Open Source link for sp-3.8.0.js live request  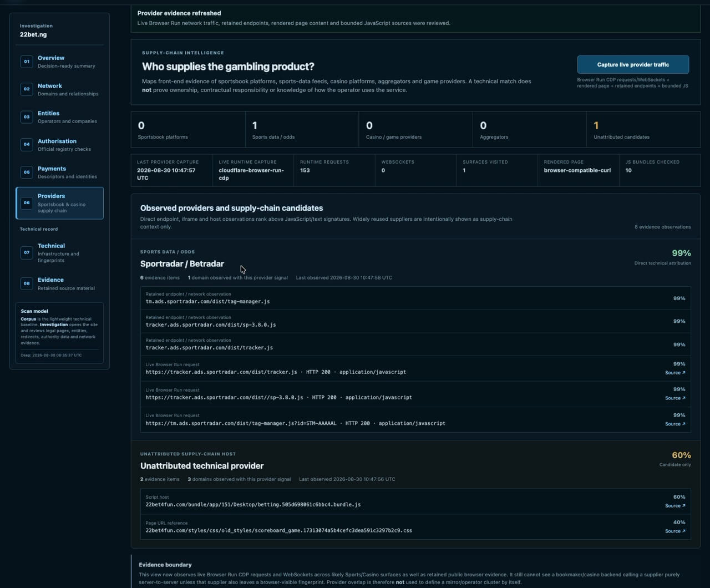(x=675, y=398)
